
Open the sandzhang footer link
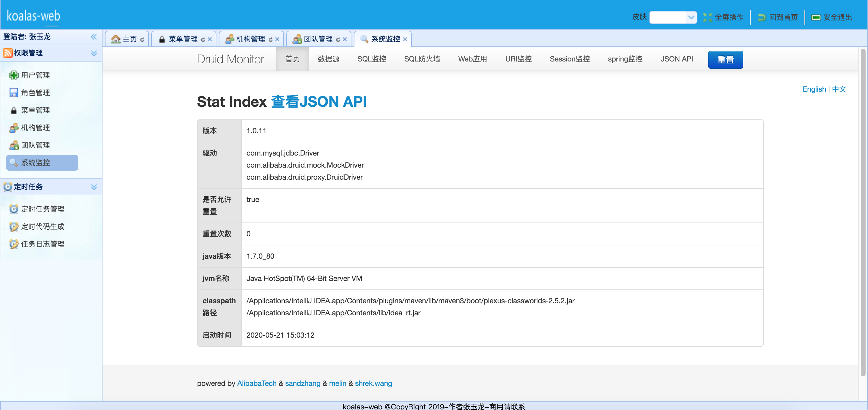(303, 383)
